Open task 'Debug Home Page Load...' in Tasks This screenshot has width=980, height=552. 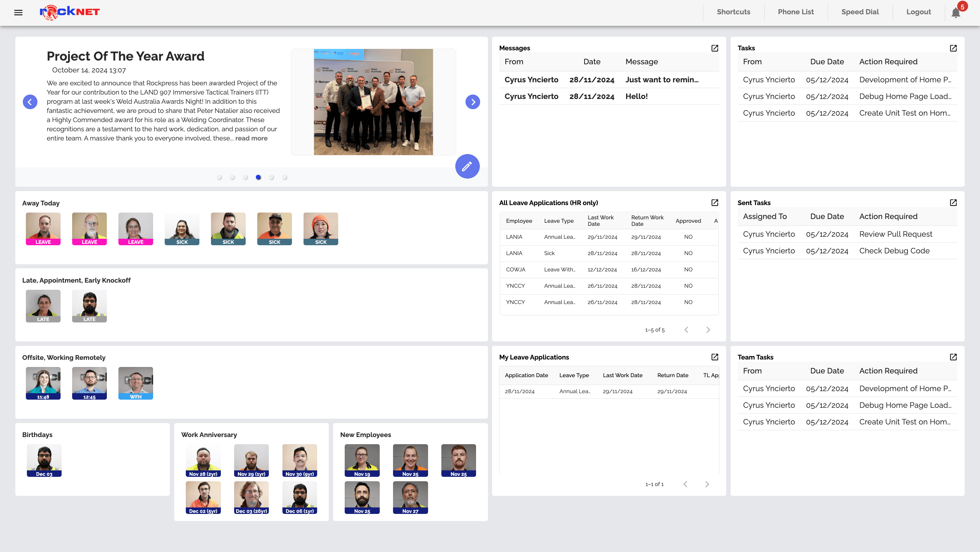click(x=847, y=97)
